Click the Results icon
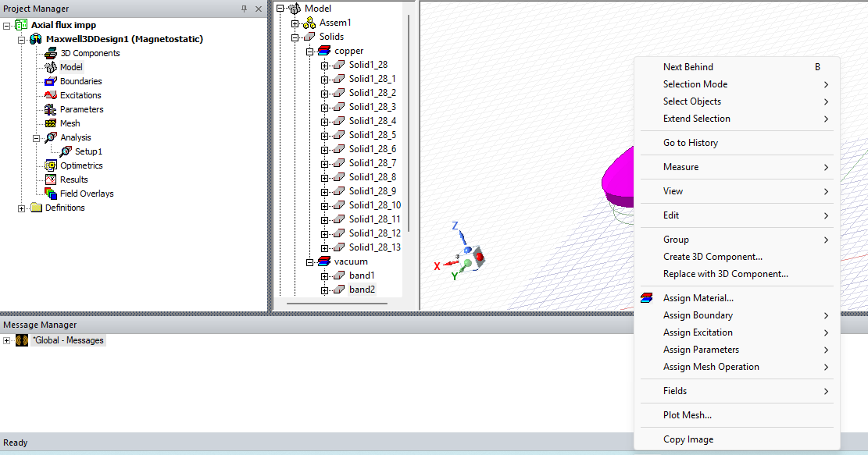The image size is (868, 455). (50, 180)
